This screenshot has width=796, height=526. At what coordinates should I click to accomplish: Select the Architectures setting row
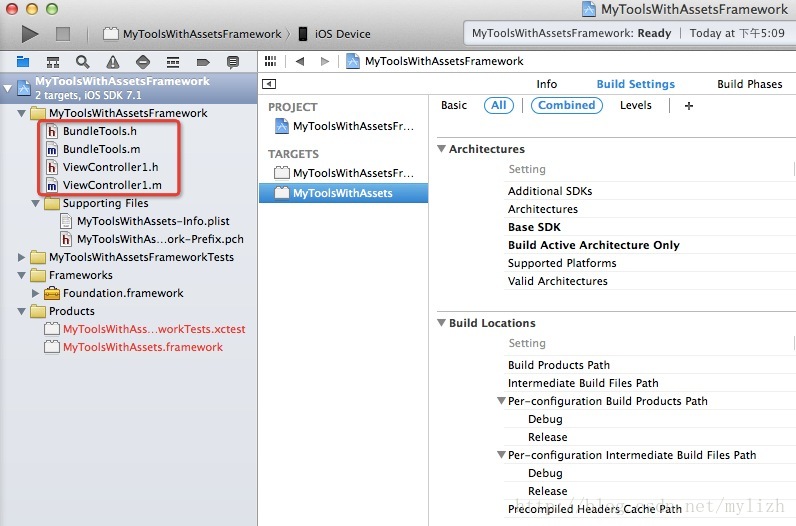tap(543, 209)
